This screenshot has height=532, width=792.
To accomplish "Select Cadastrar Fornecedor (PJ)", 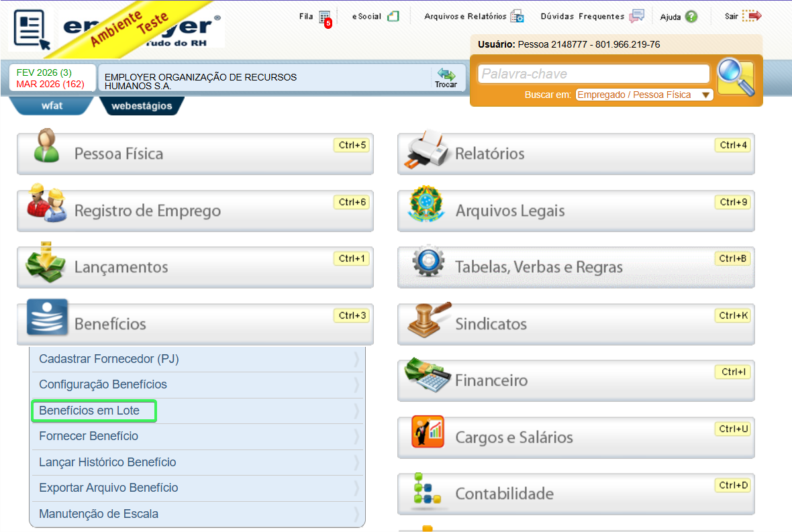I will coord(197,359).
